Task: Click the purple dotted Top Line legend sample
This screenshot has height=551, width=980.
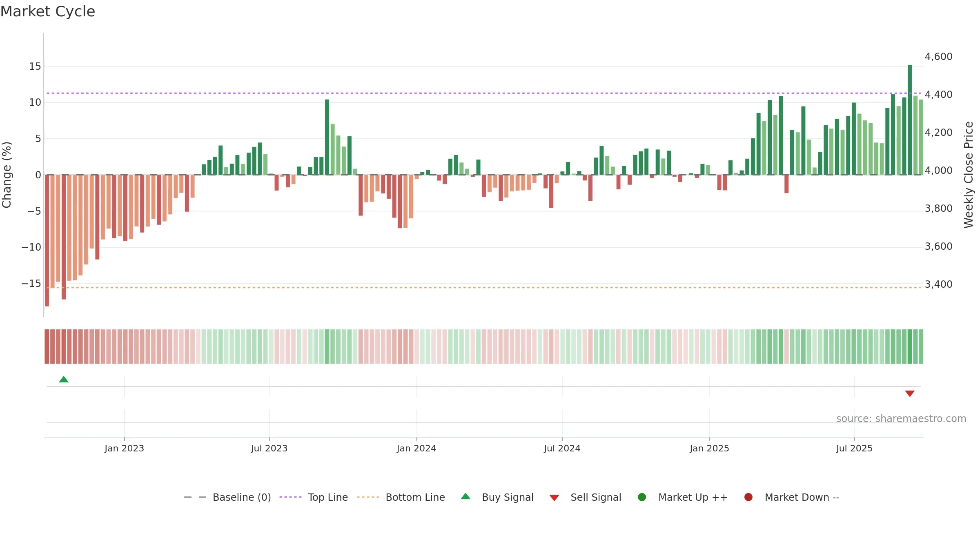Action: click(290, 497)
